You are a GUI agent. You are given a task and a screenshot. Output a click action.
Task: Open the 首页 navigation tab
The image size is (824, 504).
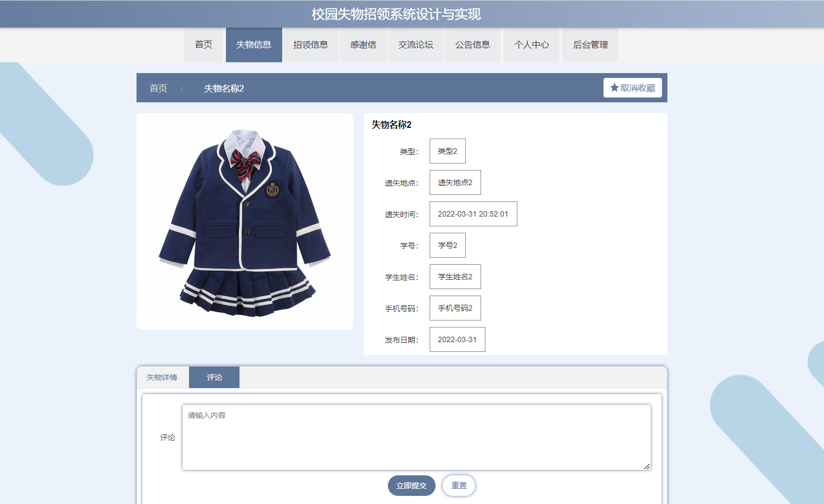click(x=204, y=45)
